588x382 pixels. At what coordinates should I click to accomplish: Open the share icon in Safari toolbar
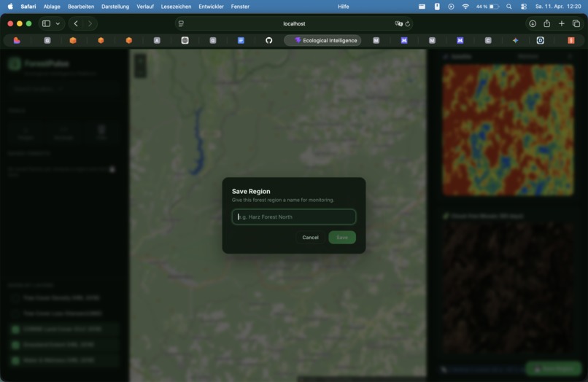(x=546, y=23)
